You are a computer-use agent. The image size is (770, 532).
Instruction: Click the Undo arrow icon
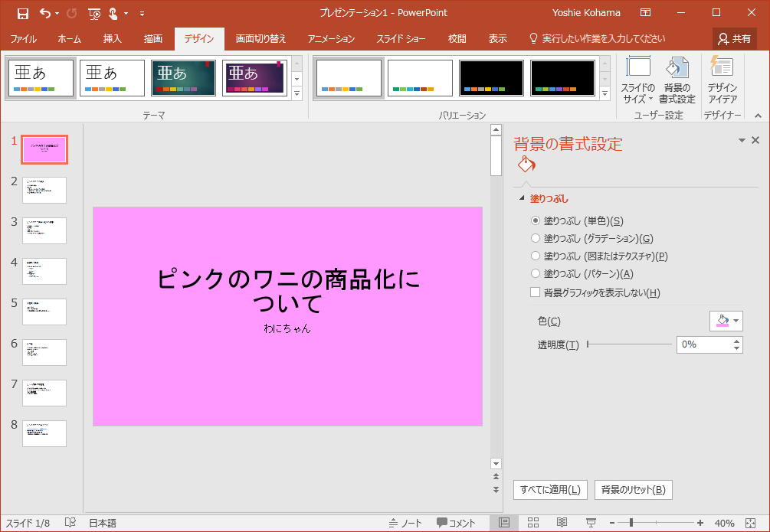click(44, 13)
